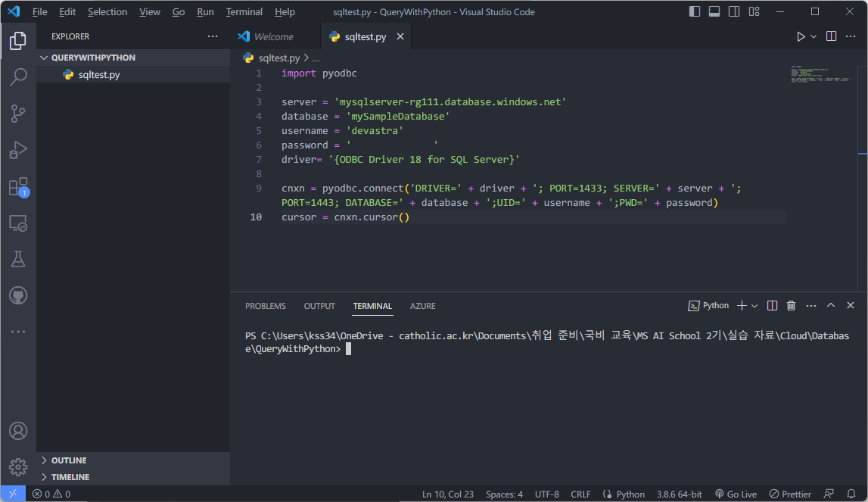Open the Accounts icon
Viewport: 868px width, 502px height.
18,431
